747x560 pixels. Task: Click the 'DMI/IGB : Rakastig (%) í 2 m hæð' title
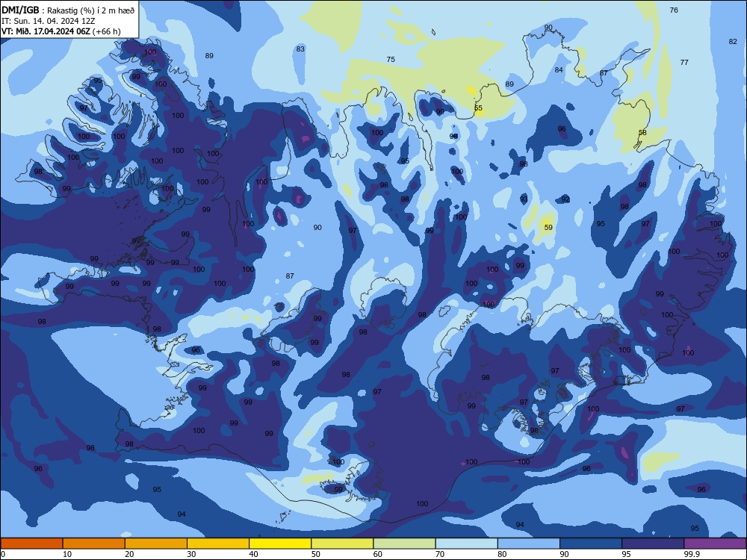tap(68, 10)
